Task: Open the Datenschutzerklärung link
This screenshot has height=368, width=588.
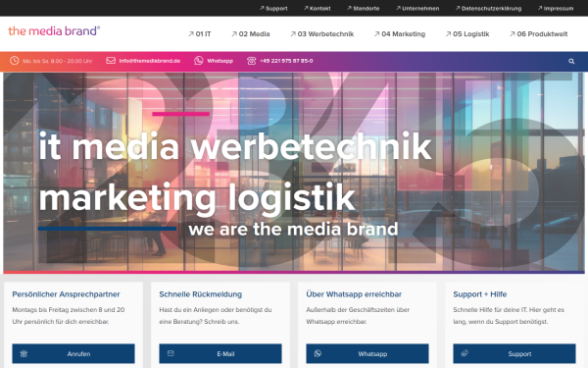Action: 488,8
